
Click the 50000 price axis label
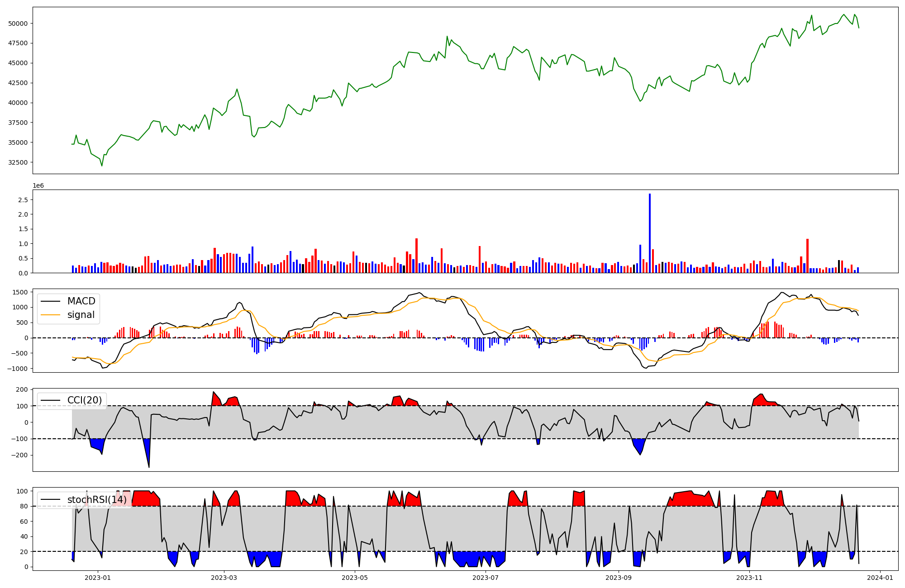(x=18, y=24)
